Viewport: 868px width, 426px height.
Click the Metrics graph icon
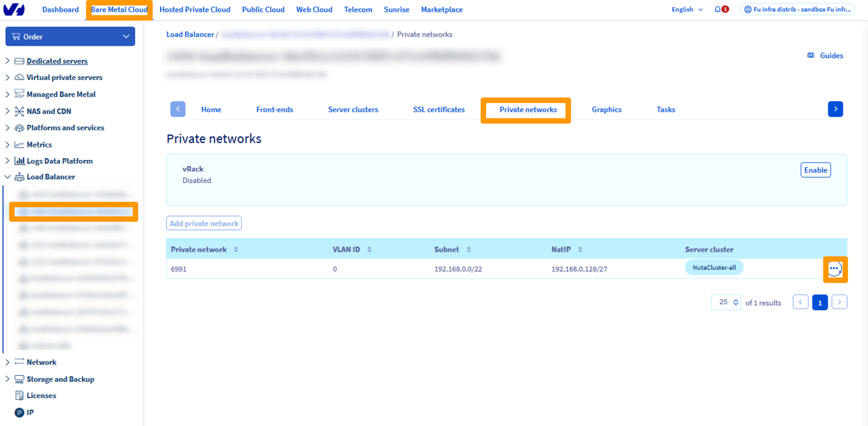pyautogui.click(x=20, y=144)
